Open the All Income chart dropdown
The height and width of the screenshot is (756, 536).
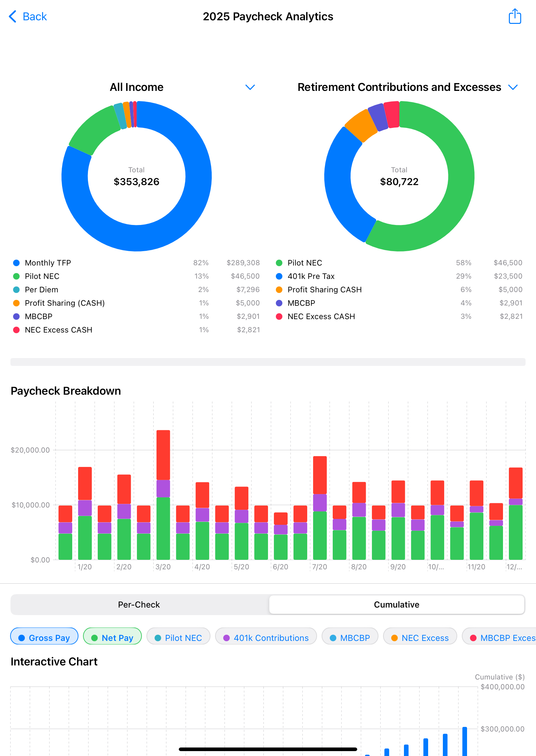coord(250,87)
